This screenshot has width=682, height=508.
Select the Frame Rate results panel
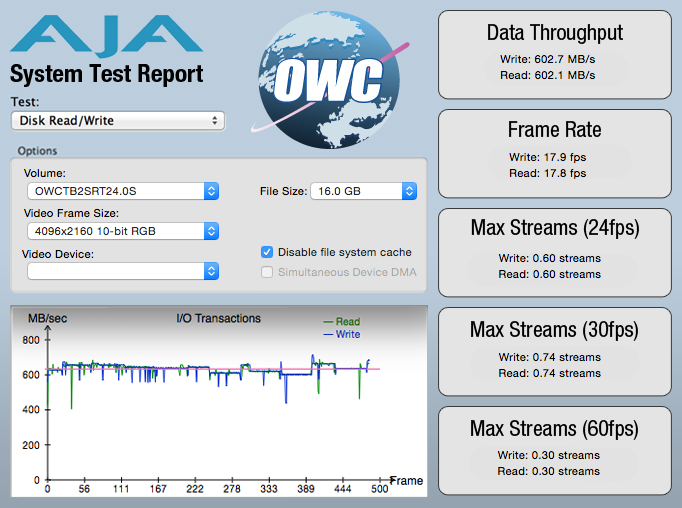pyautogui.click(x=554, y=153)
